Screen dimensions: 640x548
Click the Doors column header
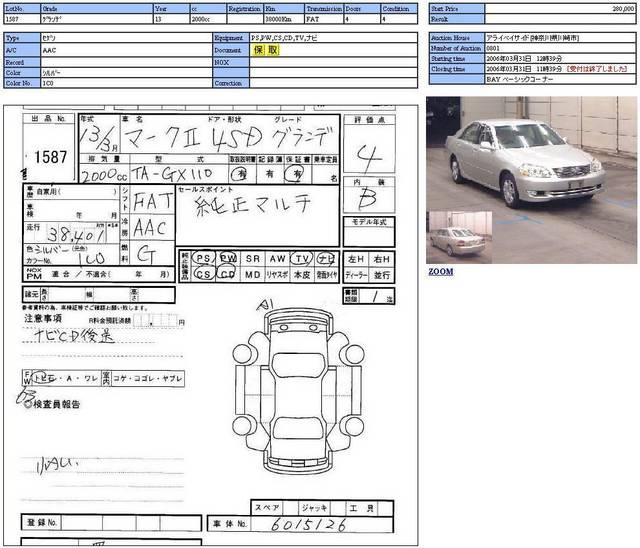point(362,9)
